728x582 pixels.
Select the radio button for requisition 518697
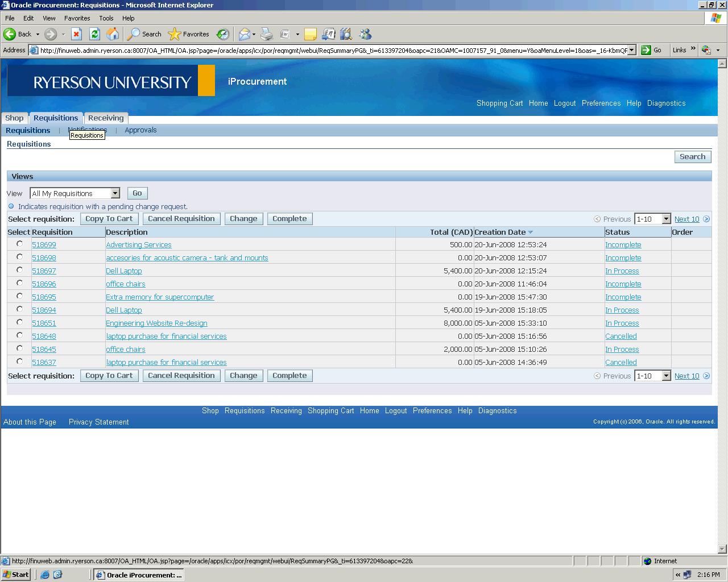[x=19, y=270]
